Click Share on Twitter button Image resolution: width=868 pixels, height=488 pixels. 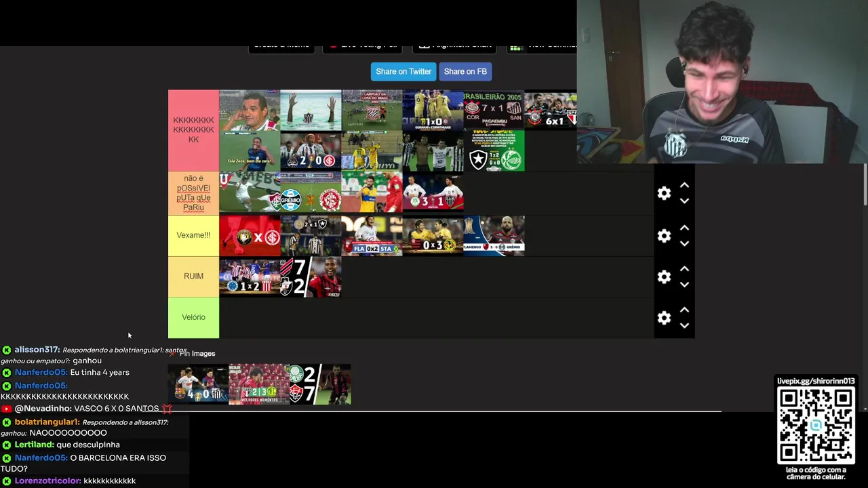tap(403, 71)
